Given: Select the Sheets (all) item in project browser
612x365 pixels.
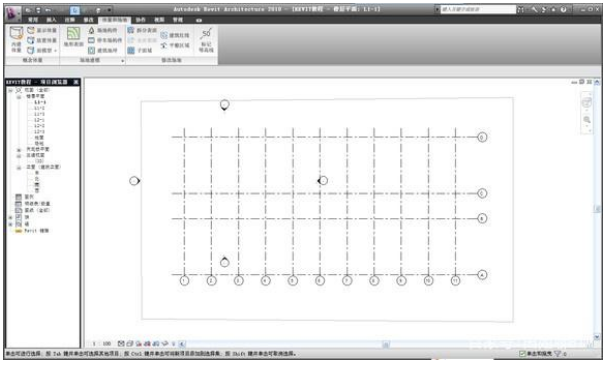Looking at the screenshot, I should pyautogui.click(x=37, y=210).
